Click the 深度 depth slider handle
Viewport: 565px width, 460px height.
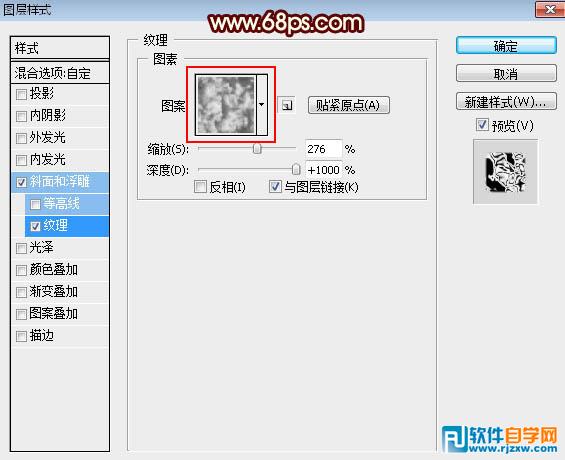coord(296,169)
